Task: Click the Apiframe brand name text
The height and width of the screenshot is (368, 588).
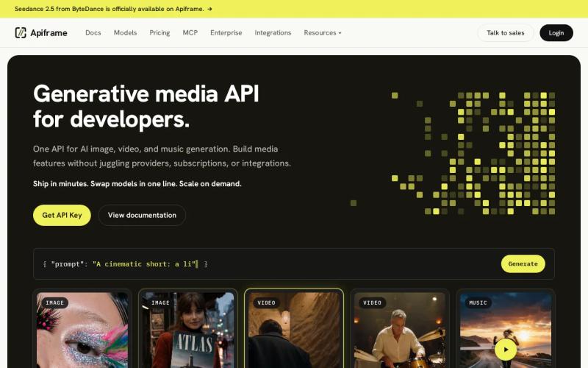Action: click(x=49, y=32)
